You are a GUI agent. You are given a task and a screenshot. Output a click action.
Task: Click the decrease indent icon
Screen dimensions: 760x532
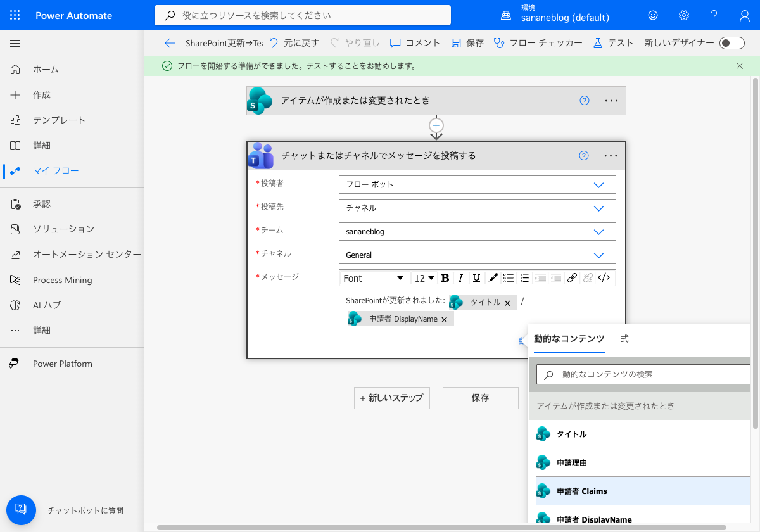[556, 278]
